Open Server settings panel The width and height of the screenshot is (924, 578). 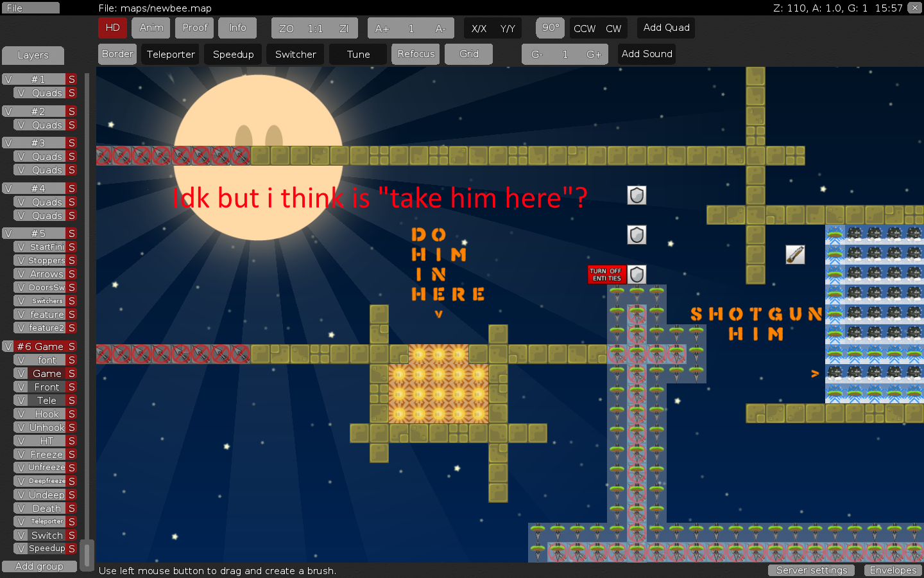pos(812,570)
